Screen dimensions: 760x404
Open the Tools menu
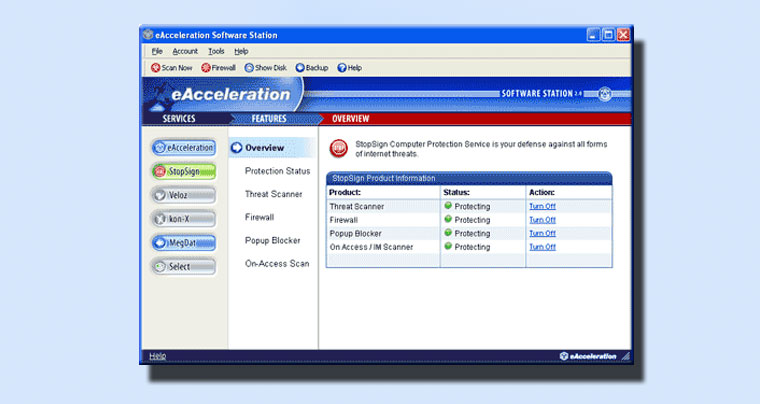click(x=216, y=51)
